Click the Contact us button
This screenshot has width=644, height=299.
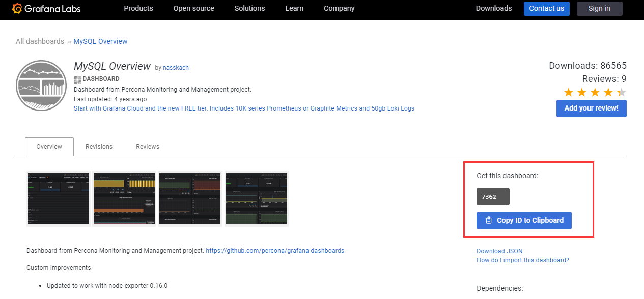coord(547,8)
